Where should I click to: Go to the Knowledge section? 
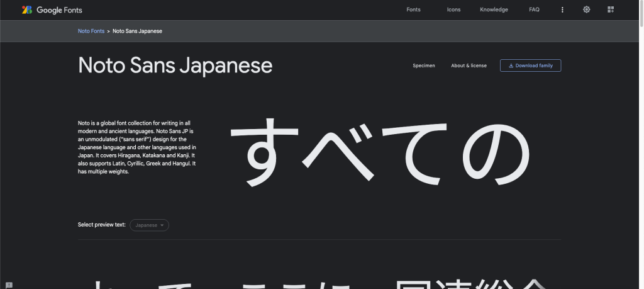(x=494, y=9)
